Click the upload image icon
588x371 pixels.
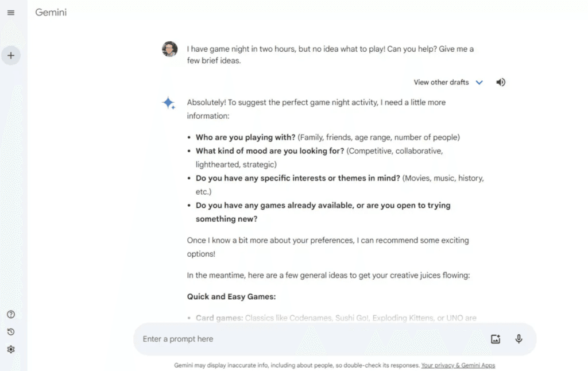(x=496, y=339)
